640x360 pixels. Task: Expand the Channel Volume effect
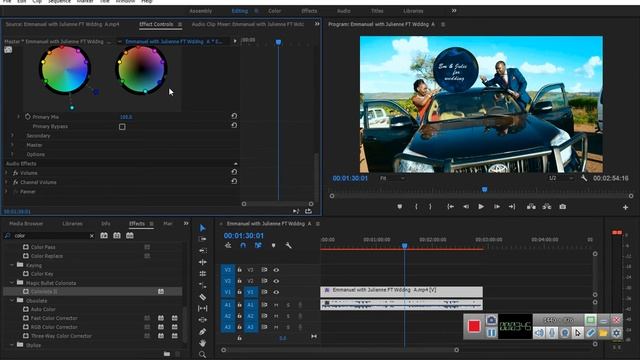[x=6, y=182]
